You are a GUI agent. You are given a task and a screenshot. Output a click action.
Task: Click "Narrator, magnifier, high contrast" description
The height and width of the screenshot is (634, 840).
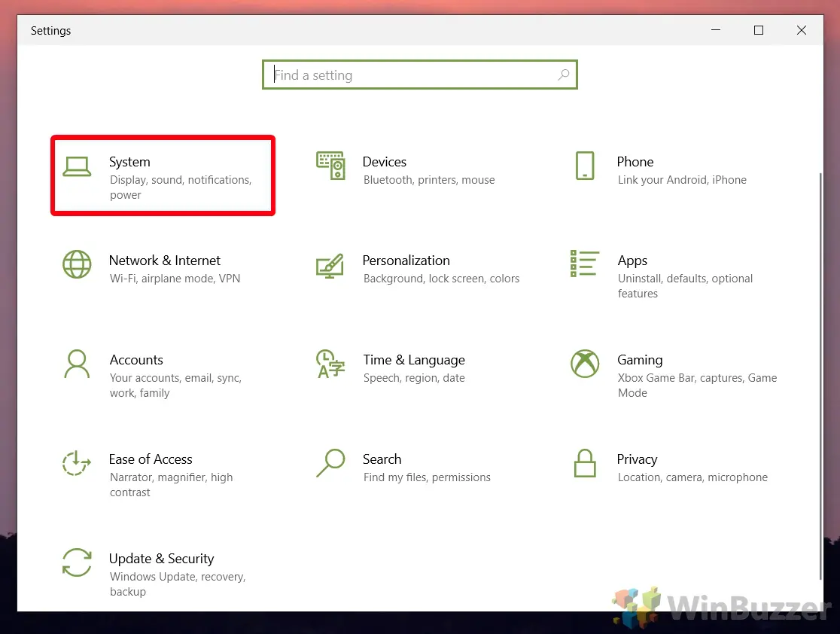[x=172, y=485]
